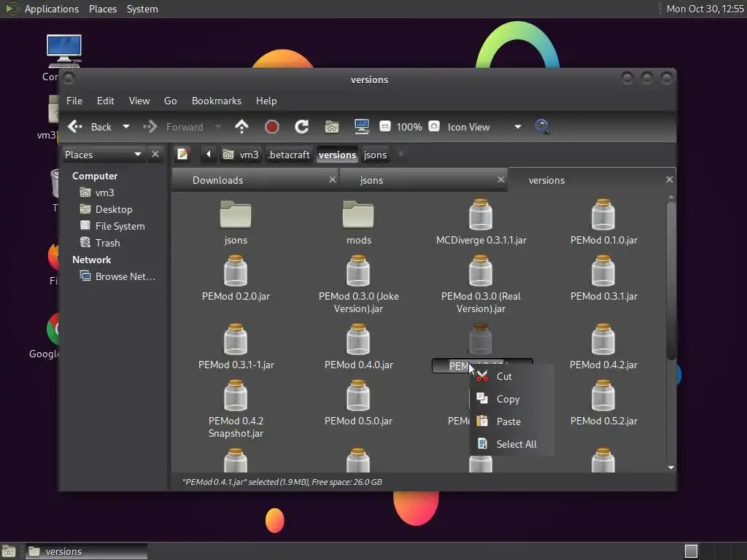Open the Help menu
Screen dimensions: 747x560
coord(266,101)
